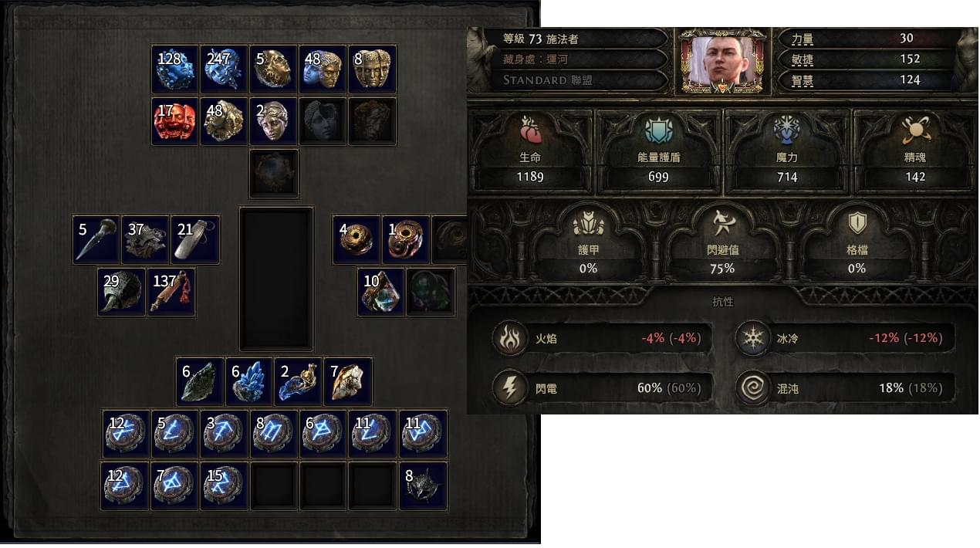Click the tall empty center slot

click(x=276, y=279)
